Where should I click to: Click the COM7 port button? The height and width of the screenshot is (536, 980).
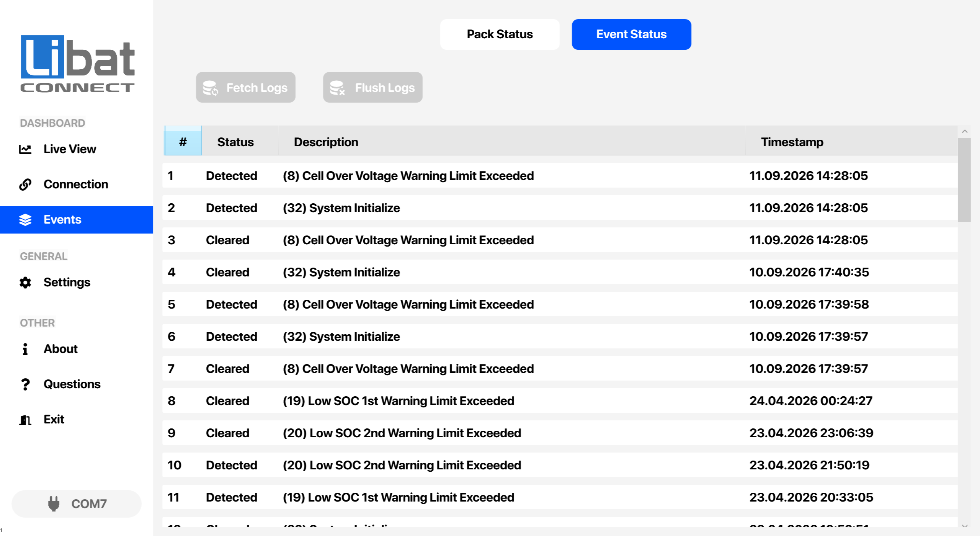77,504
